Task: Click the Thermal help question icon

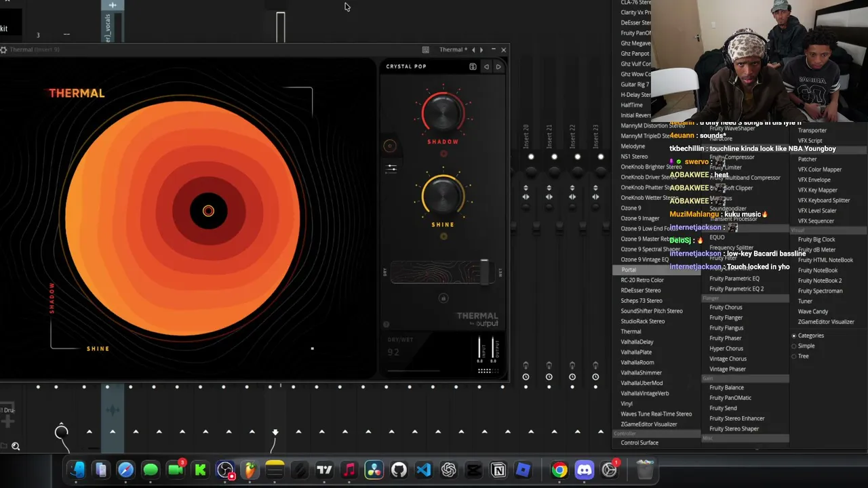Action: point(387,325)
